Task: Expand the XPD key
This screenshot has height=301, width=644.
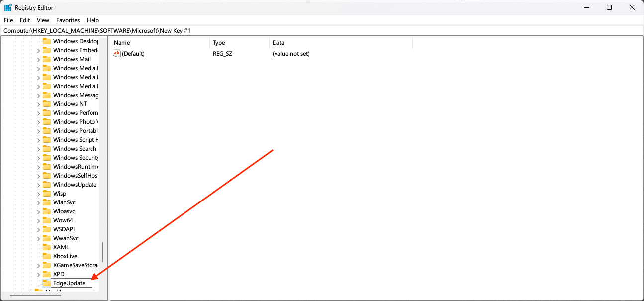Action: (x=38, y=274)
